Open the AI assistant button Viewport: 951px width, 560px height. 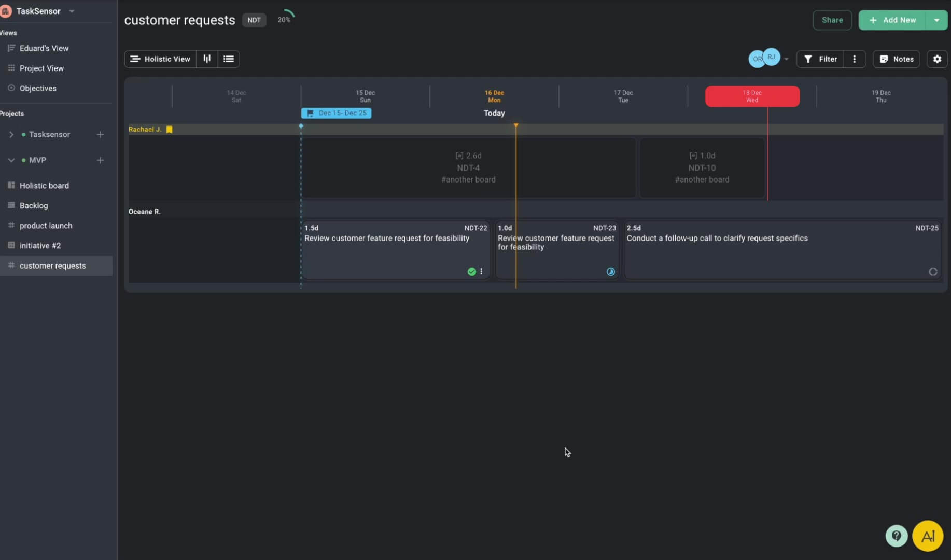[928, 536]
